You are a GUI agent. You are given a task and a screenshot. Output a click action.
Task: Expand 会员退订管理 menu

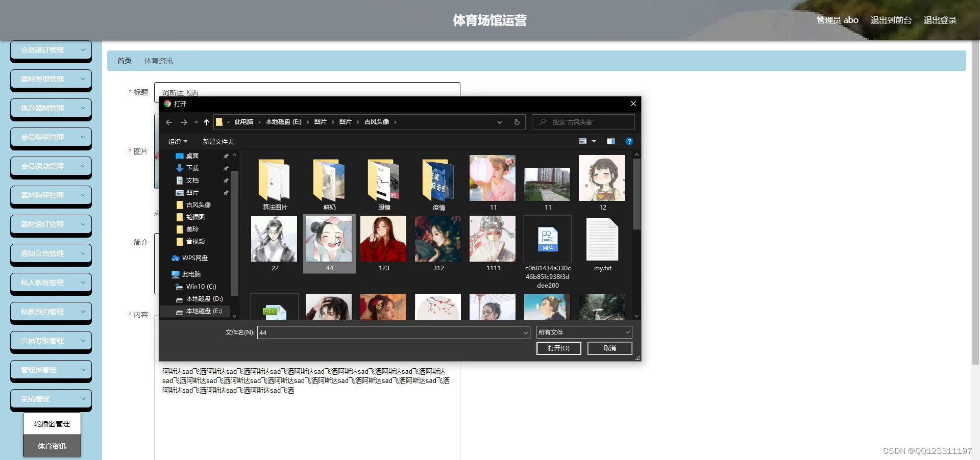51,50
